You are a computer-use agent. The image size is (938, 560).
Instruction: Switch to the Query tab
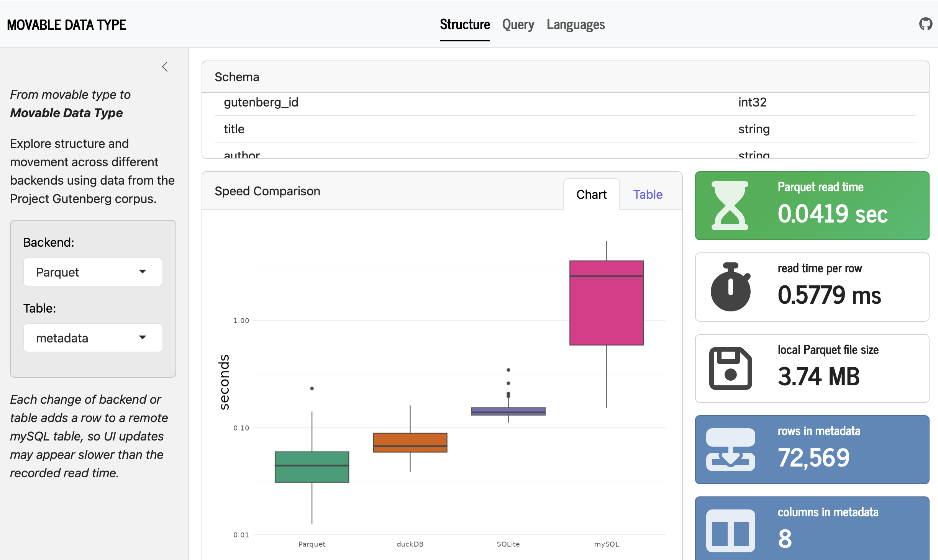[x=518, y=25]
